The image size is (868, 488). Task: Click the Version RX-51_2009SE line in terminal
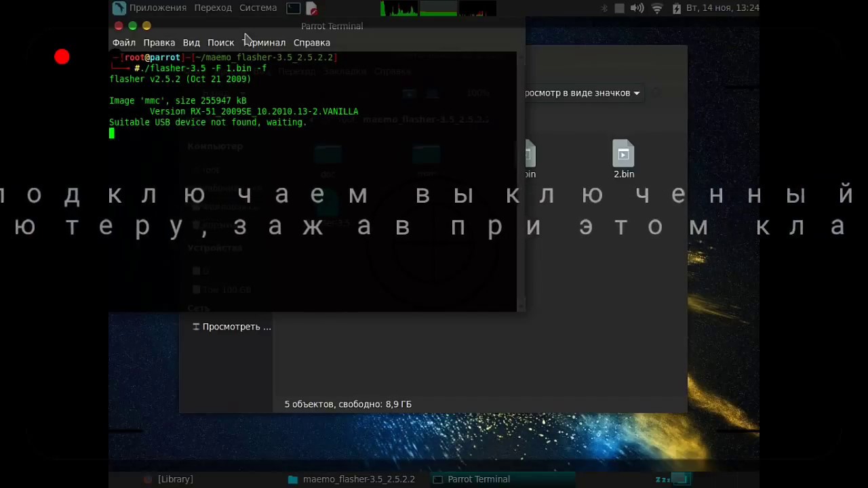click(x=254, y=112)
